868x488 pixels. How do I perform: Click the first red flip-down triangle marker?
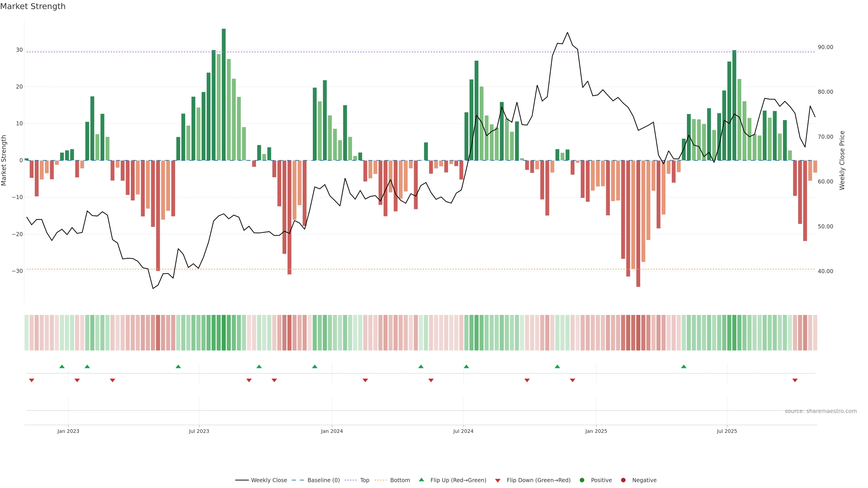pos(32,380)
